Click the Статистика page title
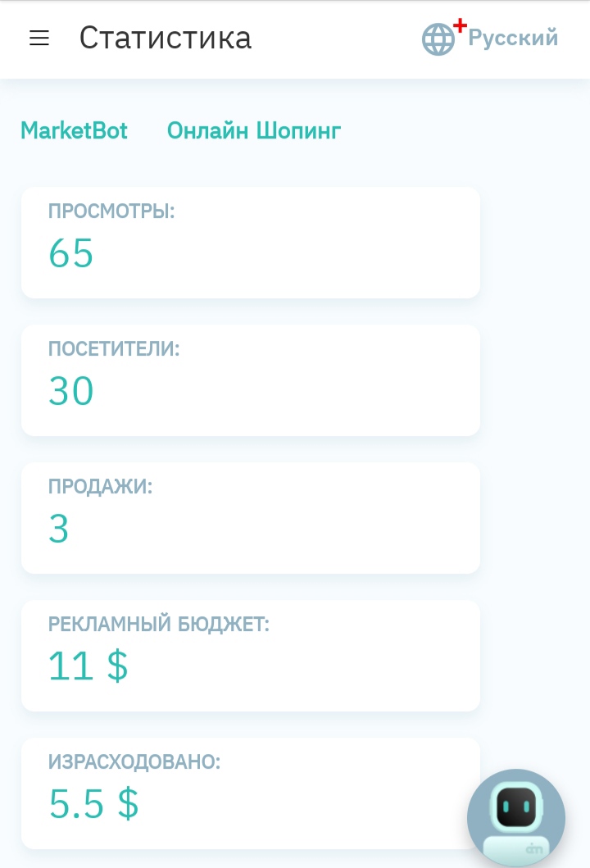Image resolution: width=590 pixels, height=868 pixels. click(x=166, y=38)
